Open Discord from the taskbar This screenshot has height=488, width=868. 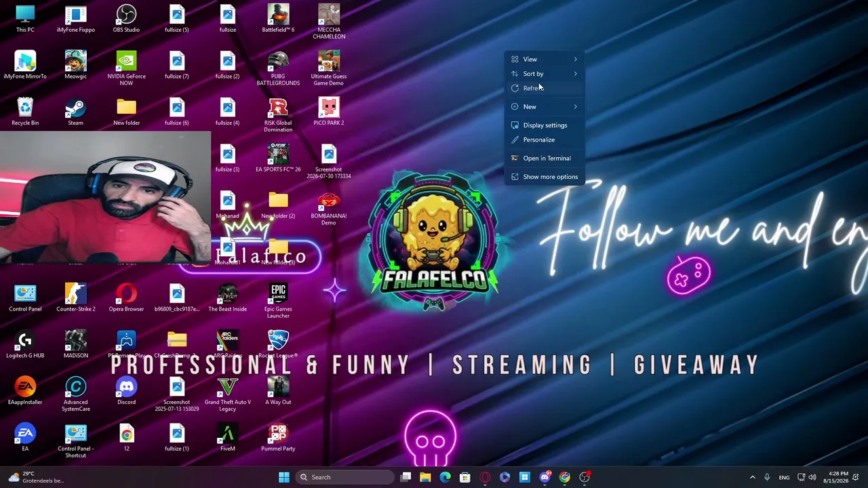[545, 477]
